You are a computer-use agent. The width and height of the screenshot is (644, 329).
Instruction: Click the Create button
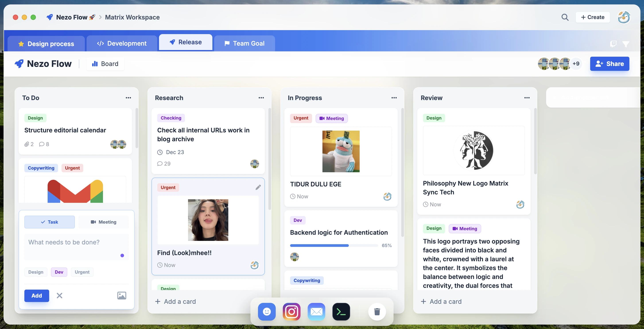click(592, 17)
